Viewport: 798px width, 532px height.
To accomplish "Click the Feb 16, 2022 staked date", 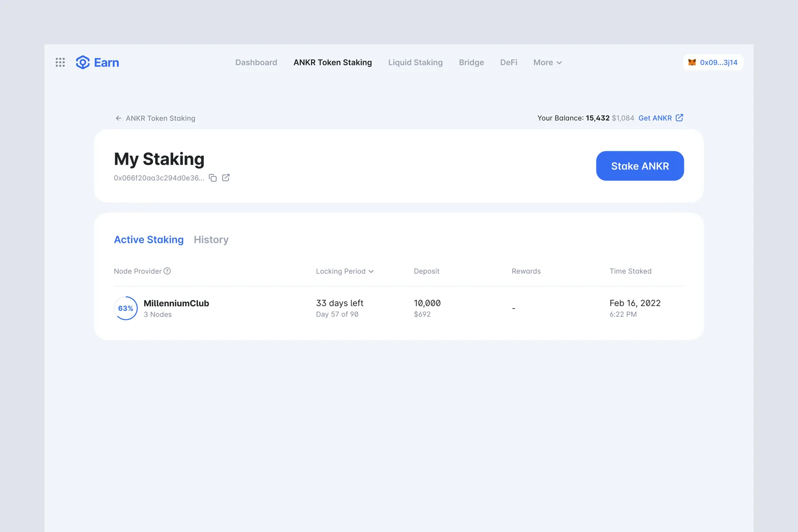I will click(x=635, y=303).
